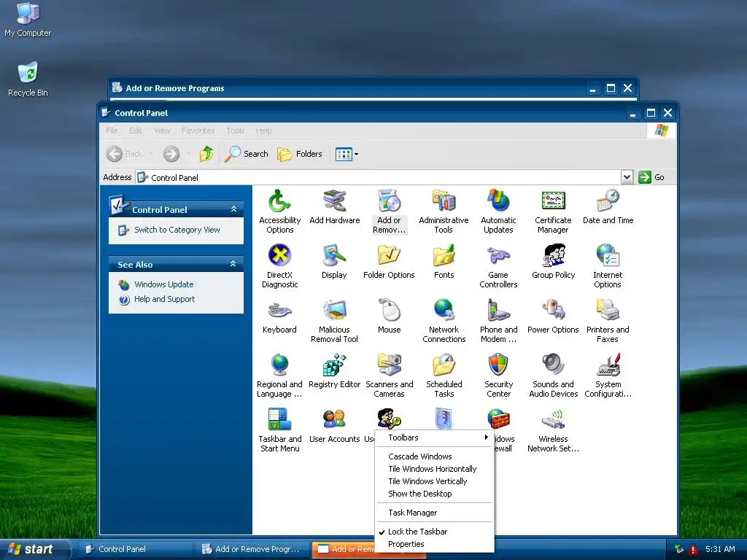Open Folder Options

pyautogui.click(x=390, y=262)
